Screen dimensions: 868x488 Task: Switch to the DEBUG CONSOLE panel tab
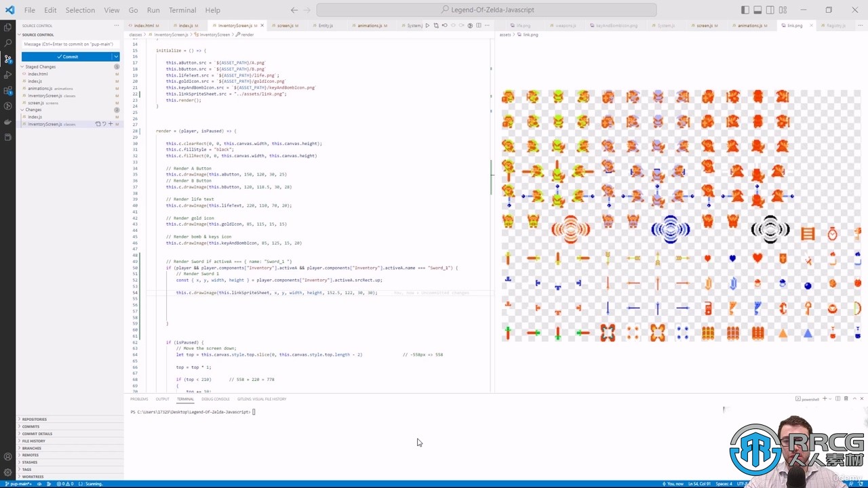(x=216, y=399)
